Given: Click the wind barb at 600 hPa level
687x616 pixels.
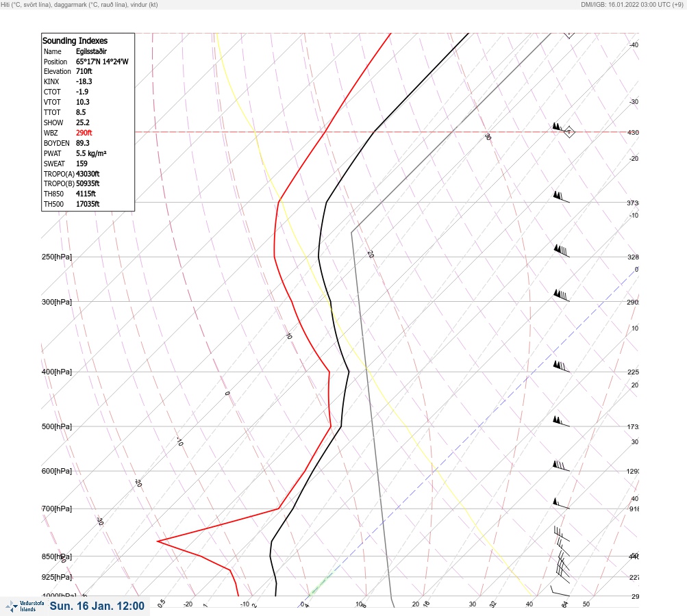Looking at the screenshot, I should (x=561, y=466).
